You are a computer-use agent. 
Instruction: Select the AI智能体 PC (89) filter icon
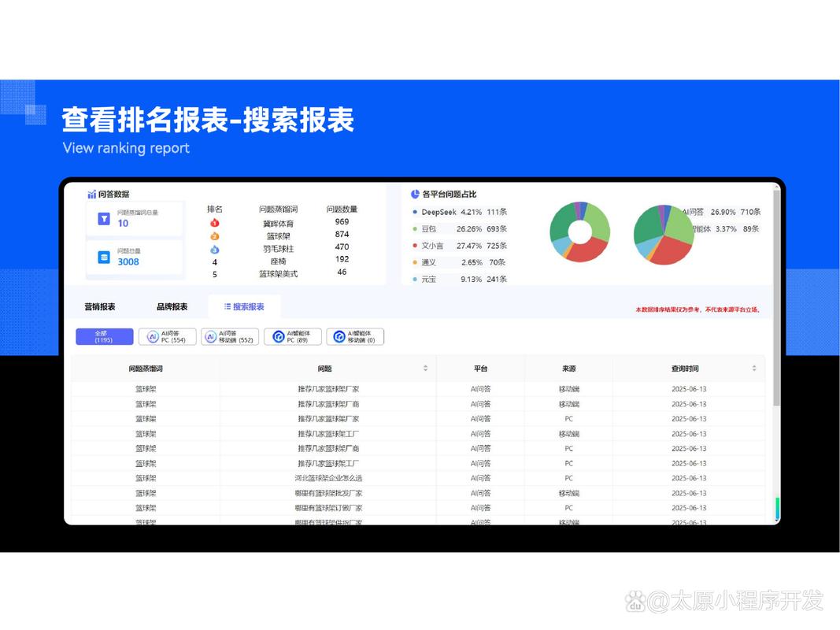pos(279,336)
